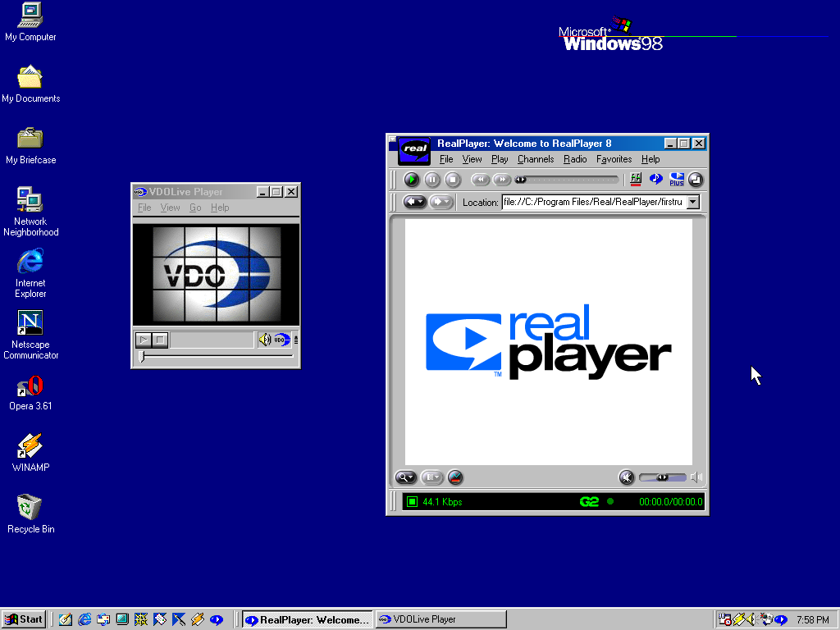Open RealPlayer Channels menu
Image resolution: width=840 pixels, height=630 pixels.
[536, 159]
